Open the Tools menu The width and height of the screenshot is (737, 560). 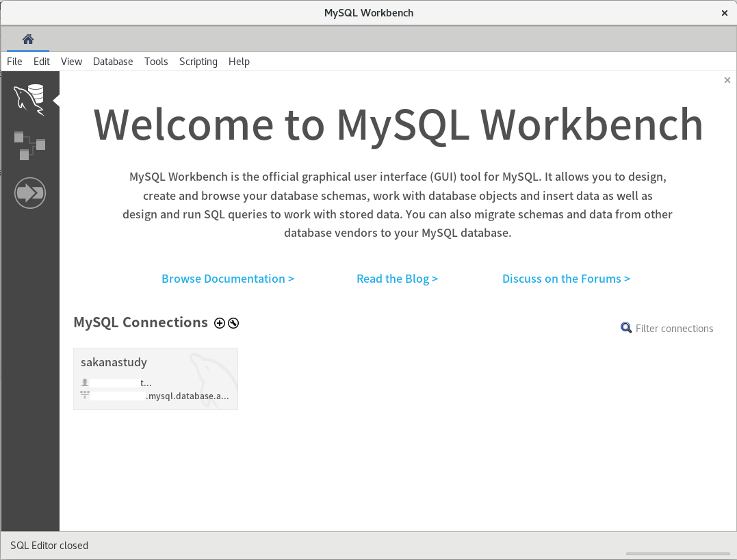[156, 62]
